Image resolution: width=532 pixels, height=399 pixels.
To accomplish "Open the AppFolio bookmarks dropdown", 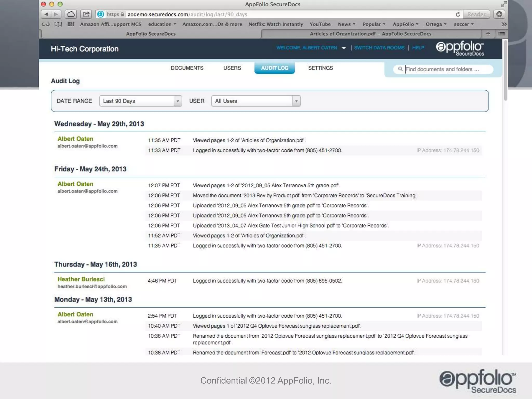I will coord(405,24).
